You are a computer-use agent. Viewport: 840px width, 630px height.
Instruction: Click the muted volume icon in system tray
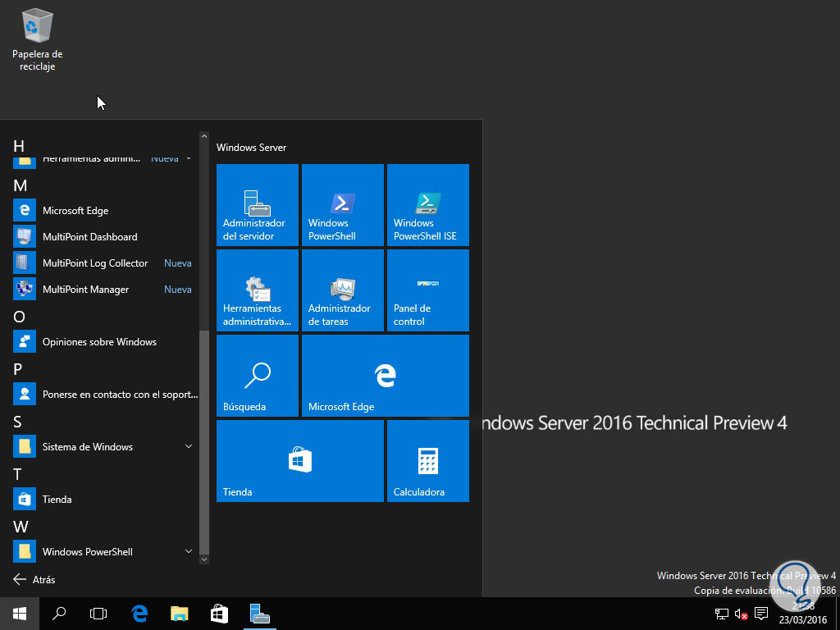(741, 614)
